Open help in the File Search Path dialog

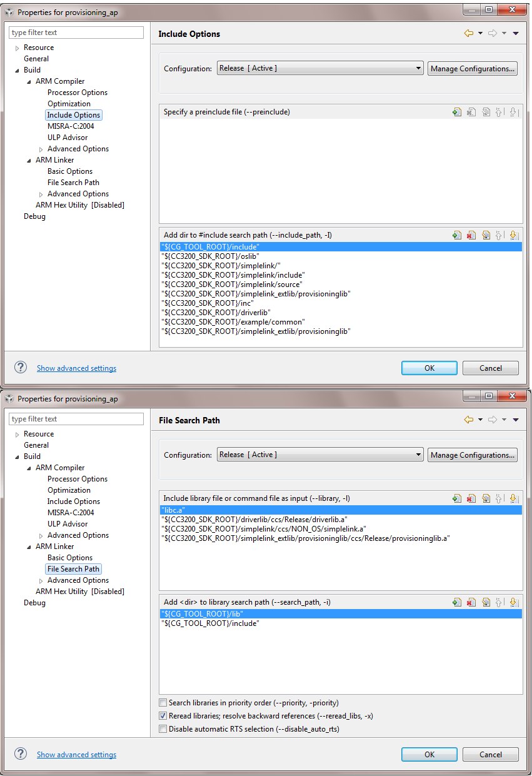(21, 754)
